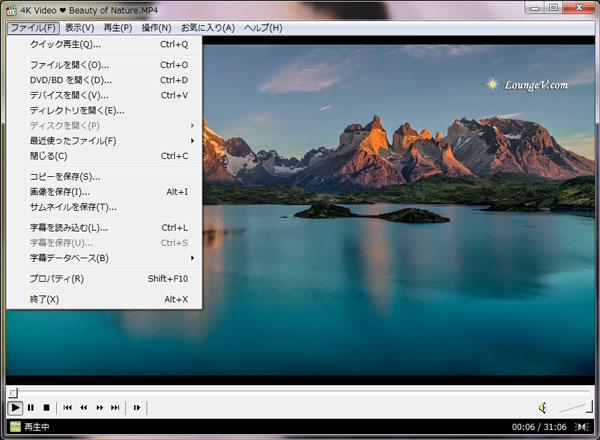Click the application icon in the title bar
Screen dimensions: 600x440
(11, 10)
